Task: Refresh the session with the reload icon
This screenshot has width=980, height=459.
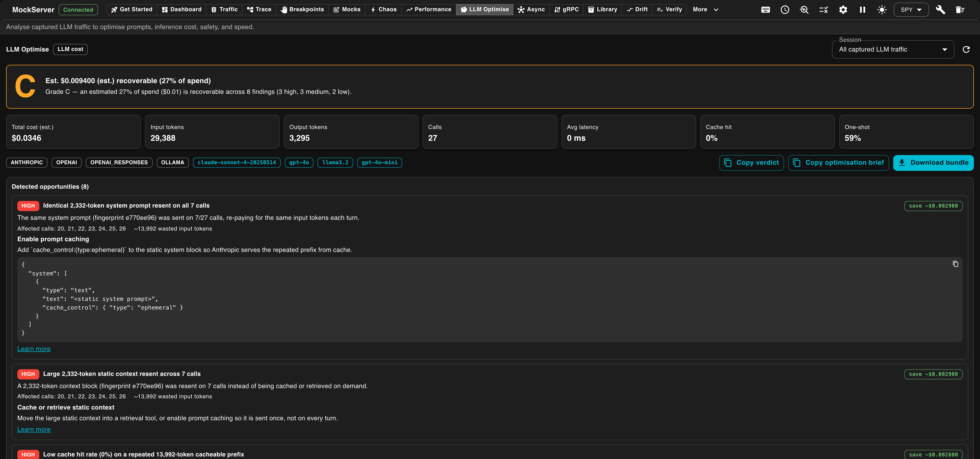Action: point(966,49)
